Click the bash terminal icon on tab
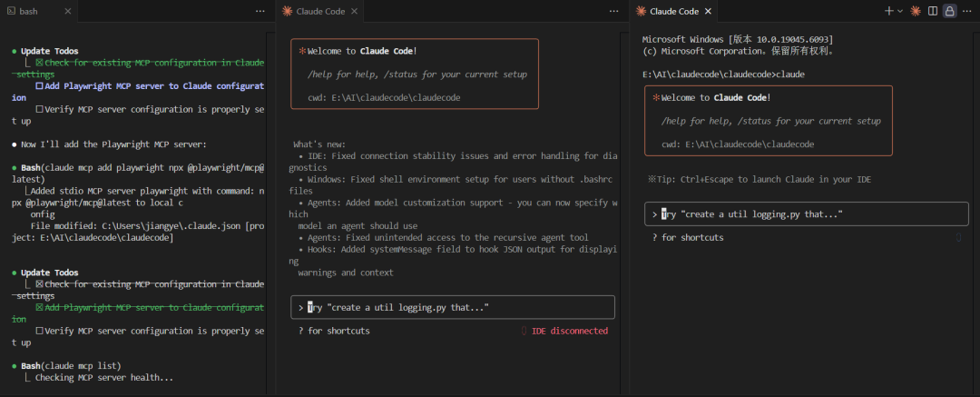 pos(9,11)
